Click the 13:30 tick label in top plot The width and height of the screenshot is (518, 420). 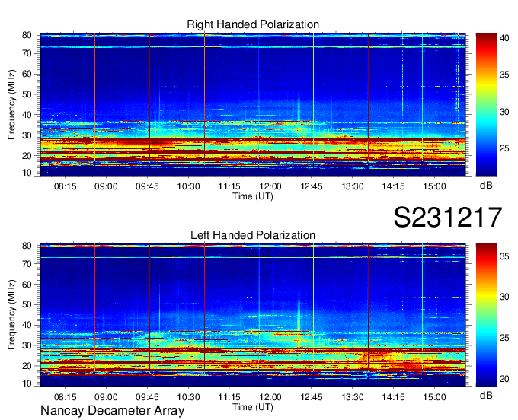[x=353, y=186]
